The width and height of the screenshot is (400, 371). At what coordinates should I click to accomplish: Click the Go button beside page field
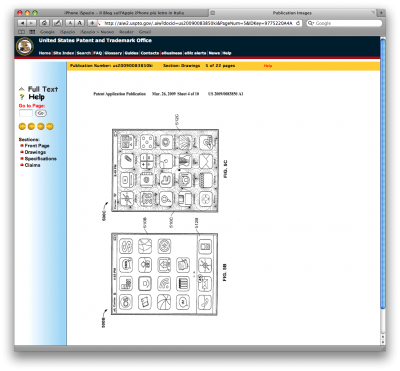pyautogui.click(x=41, y=113)
